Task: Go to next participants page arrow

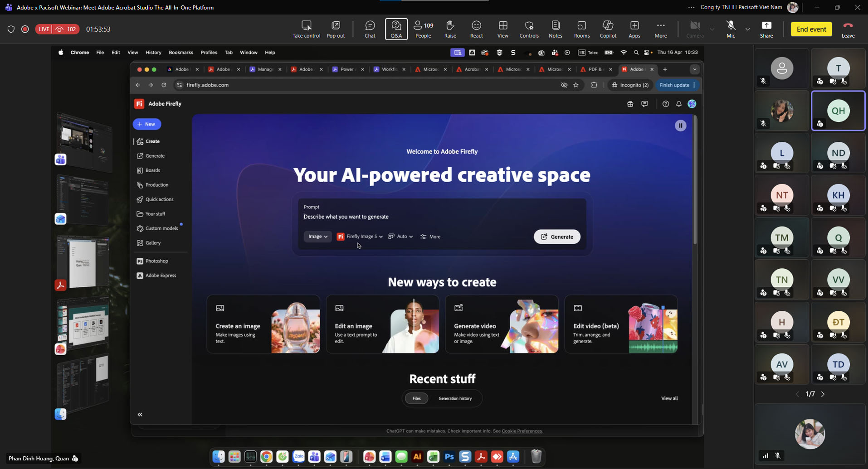Action: coord(823,394)
